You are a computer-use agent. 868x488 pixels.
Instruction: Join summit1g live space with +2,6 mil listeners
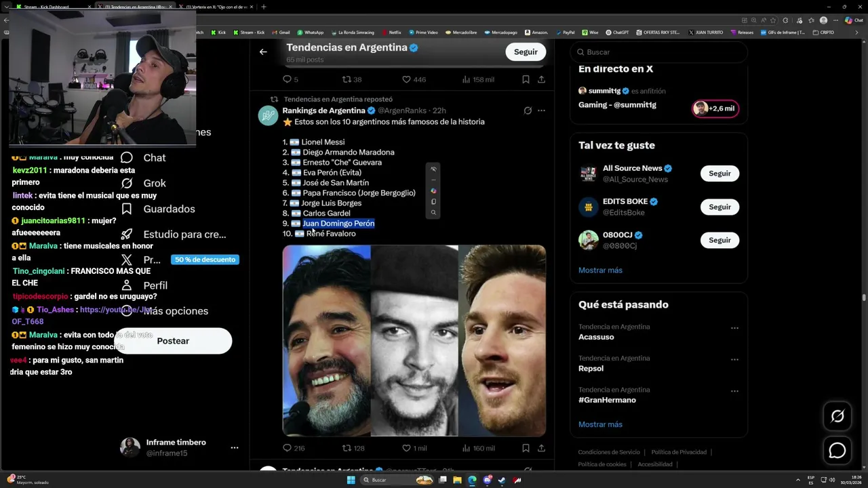[715, 108]
